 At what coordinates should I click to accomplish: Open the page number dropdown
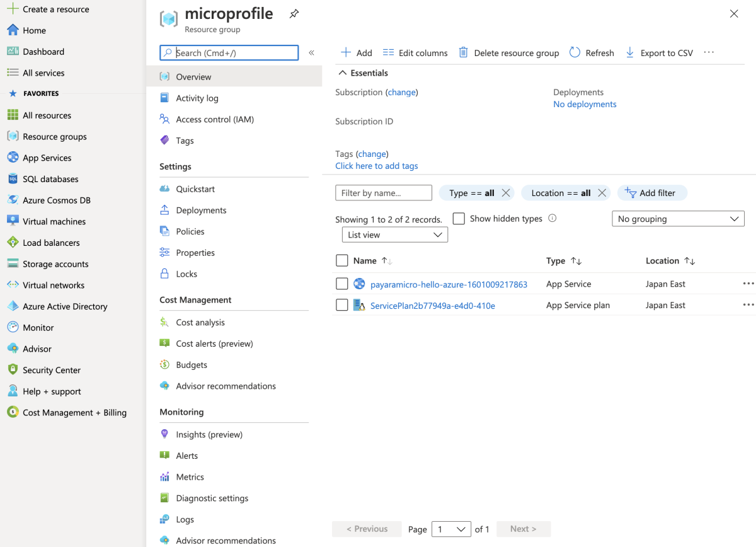[452, 529]
